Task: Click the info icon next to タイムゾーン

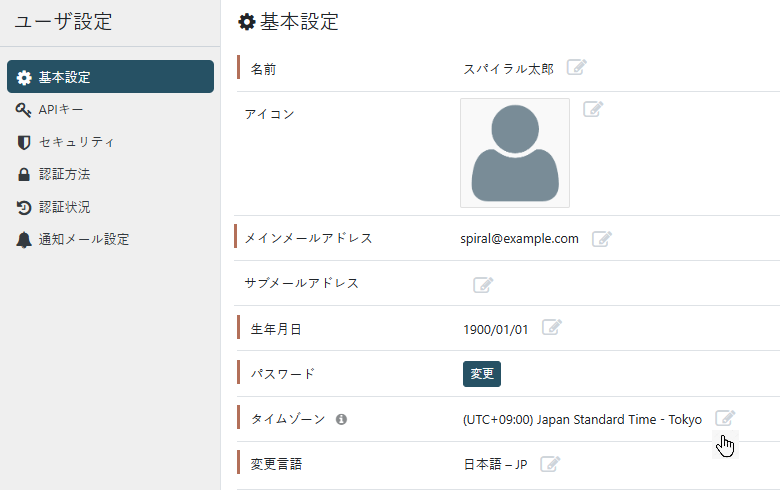Action: (x=341, y=420)
